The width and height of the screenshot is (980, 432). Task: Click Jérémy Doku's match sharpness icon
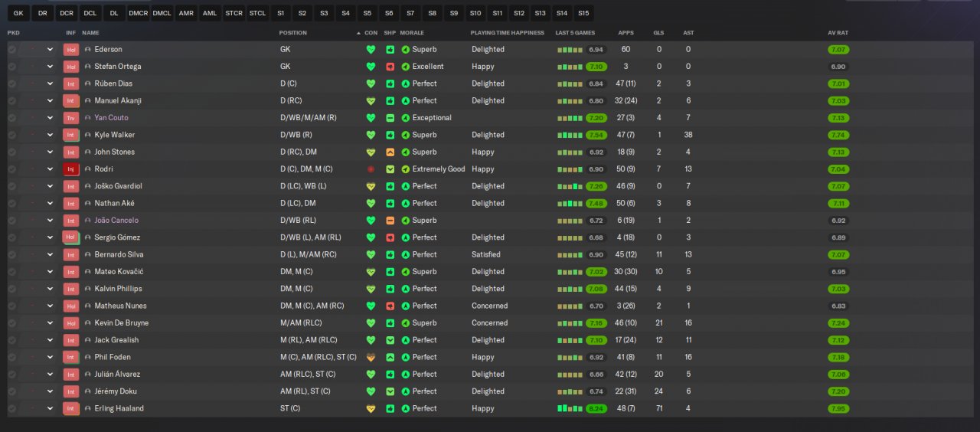click(390, 391)
